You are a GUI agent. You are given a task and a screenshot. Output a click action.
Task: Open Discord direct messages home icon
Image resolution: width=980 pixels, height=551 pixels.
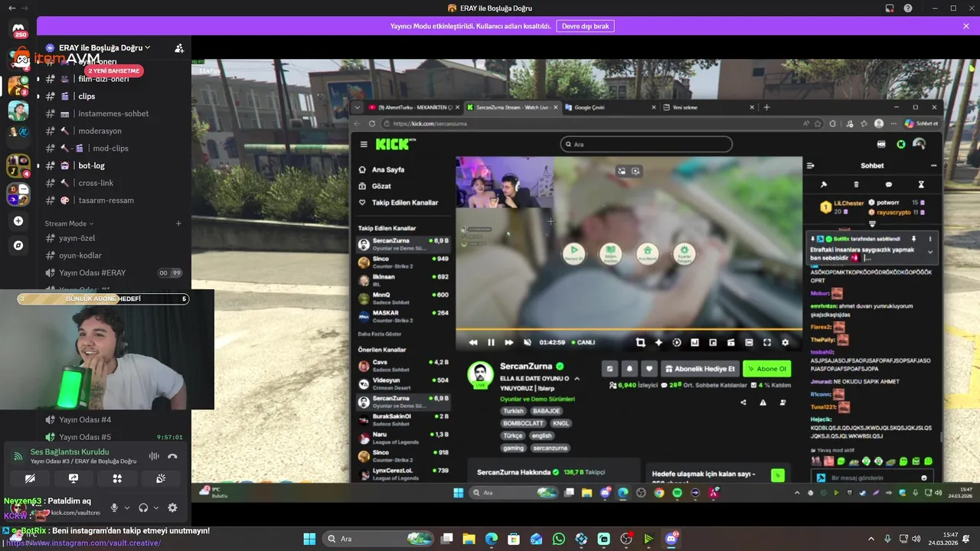[18, 31]
